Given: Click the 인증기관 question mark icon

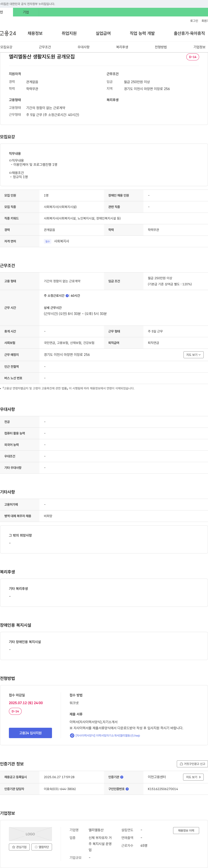Looking at the screenshot, I should pos(122,777).
